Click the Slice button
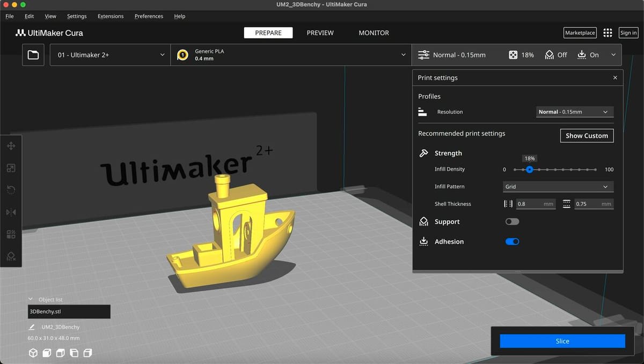This screenshot has height=364, width=644. click(x=562, y=341)
